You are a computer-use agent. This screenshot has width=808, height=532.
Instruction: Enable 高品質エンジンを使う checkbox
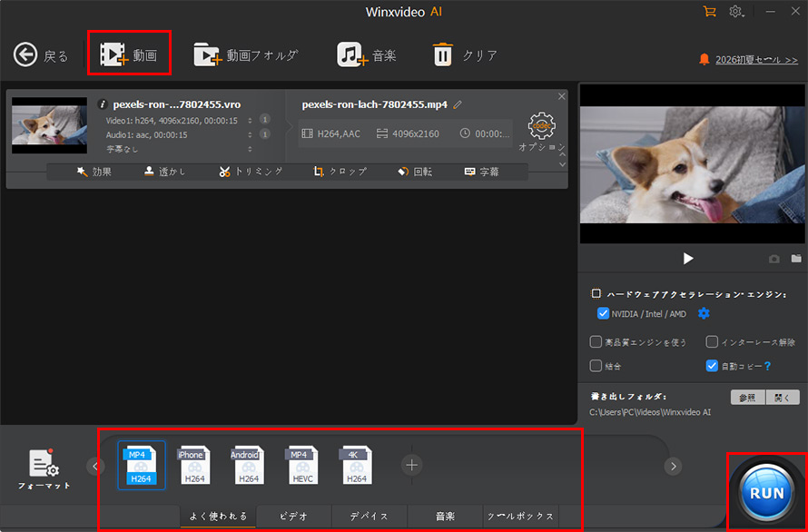tap(596, 341)
